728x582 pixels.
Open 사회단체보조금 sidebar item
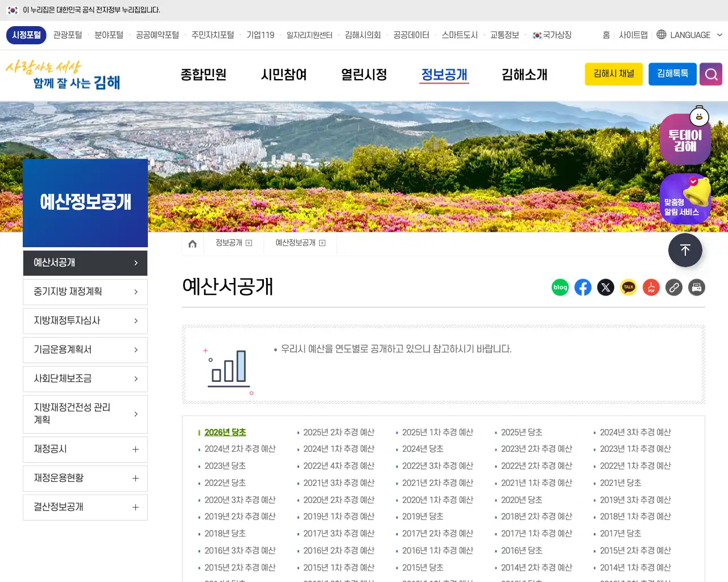85,379
